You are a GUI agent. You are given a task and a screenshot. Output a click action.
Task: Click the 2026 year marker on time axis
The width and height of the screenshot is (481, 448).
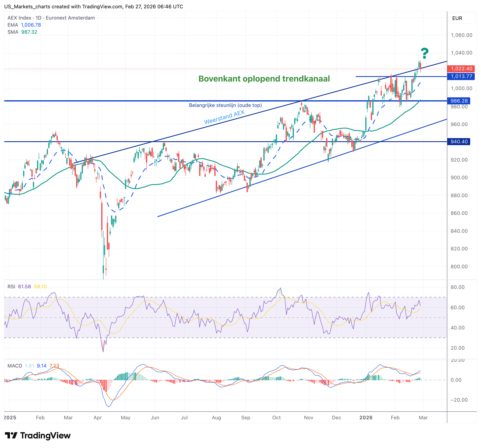366,417
